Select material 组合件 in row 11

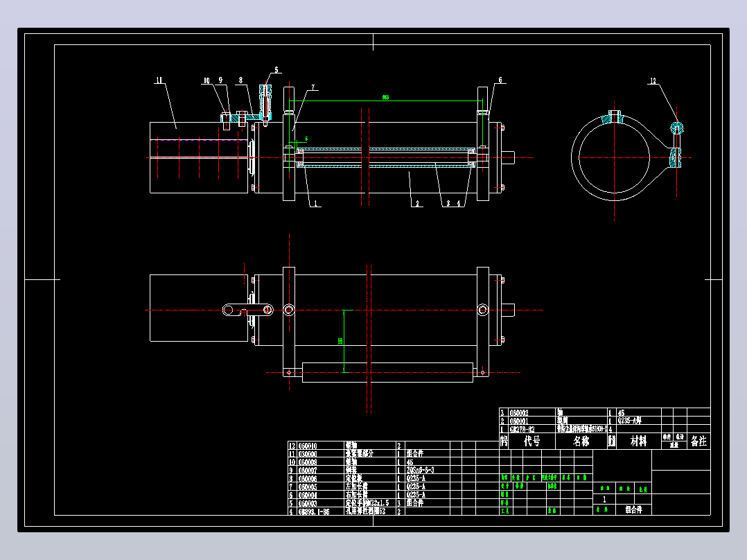[415, 454]
